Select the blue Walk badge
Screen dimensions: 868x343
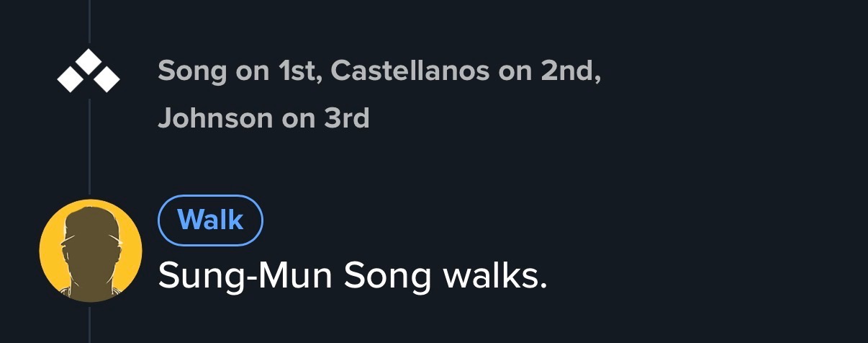(210, 220)
